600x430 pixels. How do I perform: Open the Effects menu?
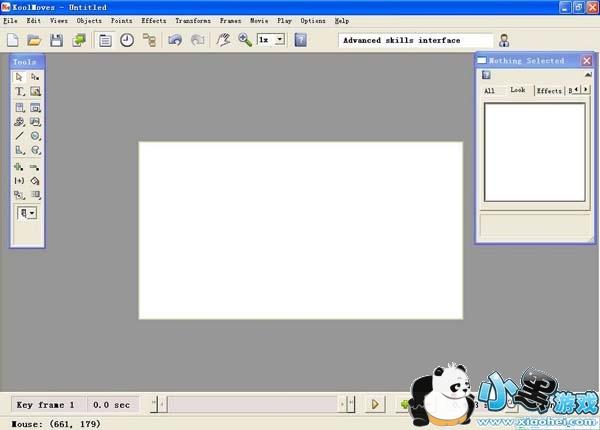click(154, 20)
